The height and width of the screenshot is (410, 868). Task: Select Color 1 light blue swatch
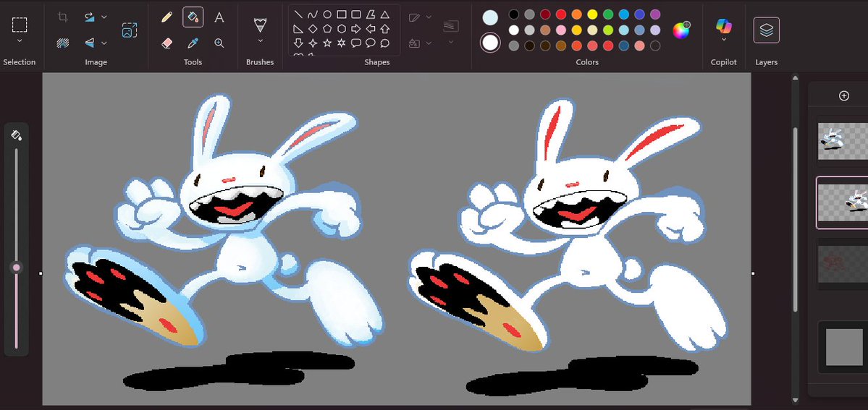pos(490,17)
